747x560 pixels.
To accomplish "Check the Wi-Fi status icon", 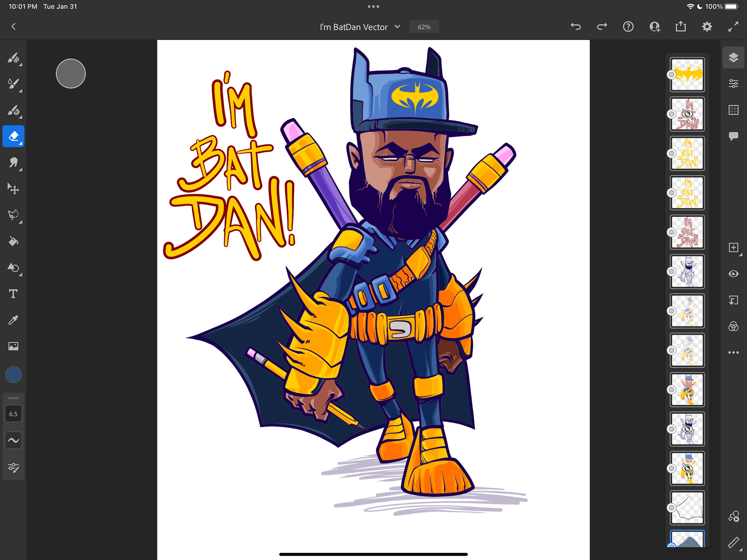I will click(x=690, y=7).
